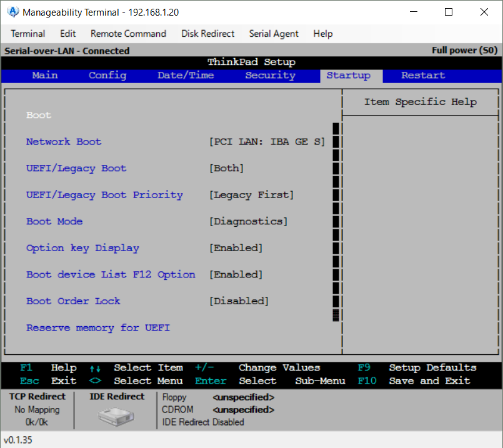Click the Manageability Terminal app icon in title bar
The height and width of the screenshot is (448, 503).
coord(12,12)
